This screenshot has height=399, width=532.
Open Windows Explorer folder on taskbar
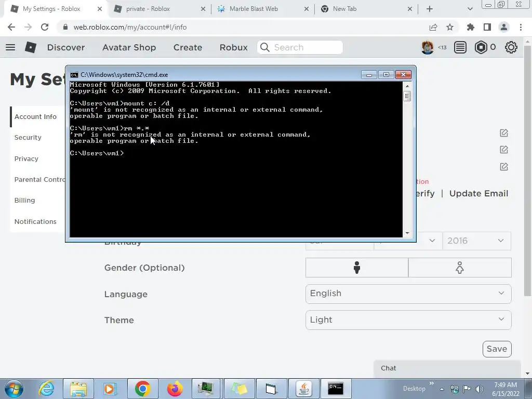click(78, 389)
